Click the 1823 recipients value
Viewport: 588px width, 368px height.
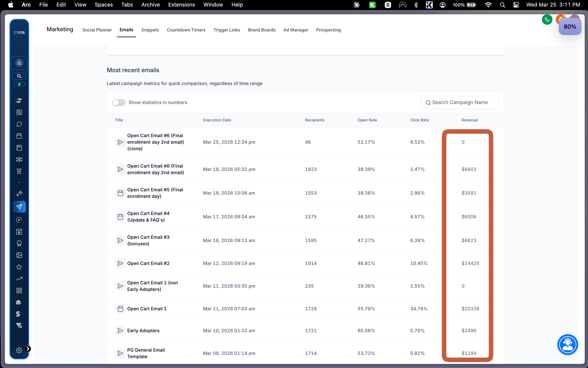point(311,169)
